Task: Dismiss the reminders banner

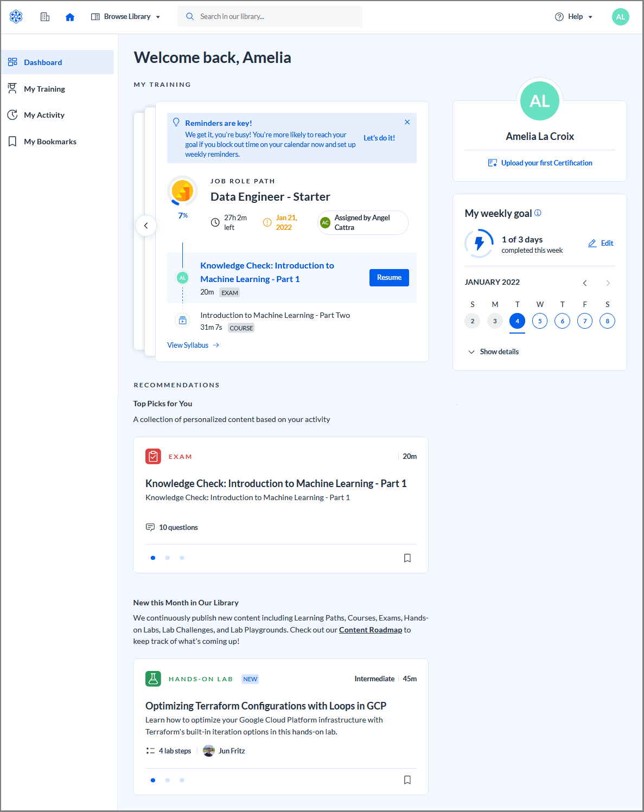Action: (407, 122)
